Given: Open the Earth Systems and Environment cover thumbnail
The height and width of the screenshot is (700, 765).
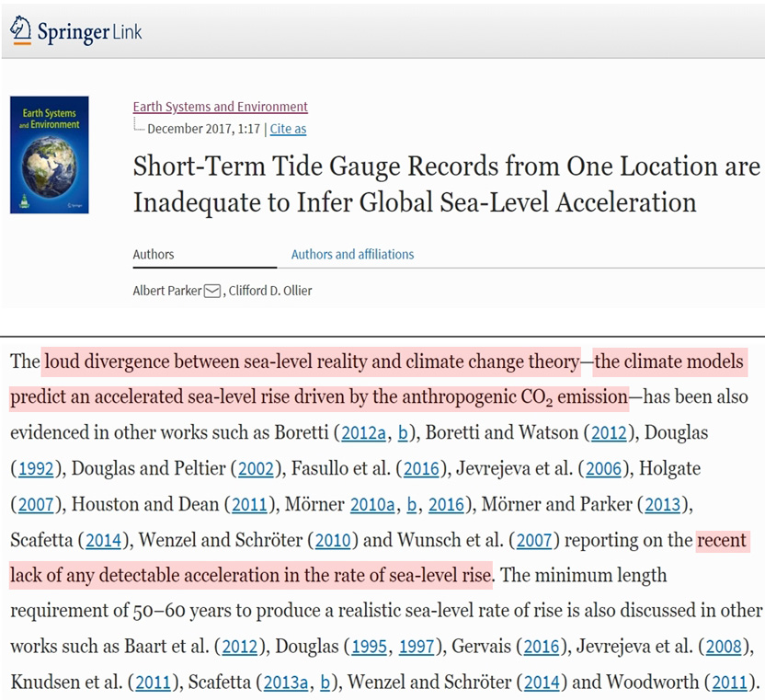Looking at the screenshot, I should [50, 155].
